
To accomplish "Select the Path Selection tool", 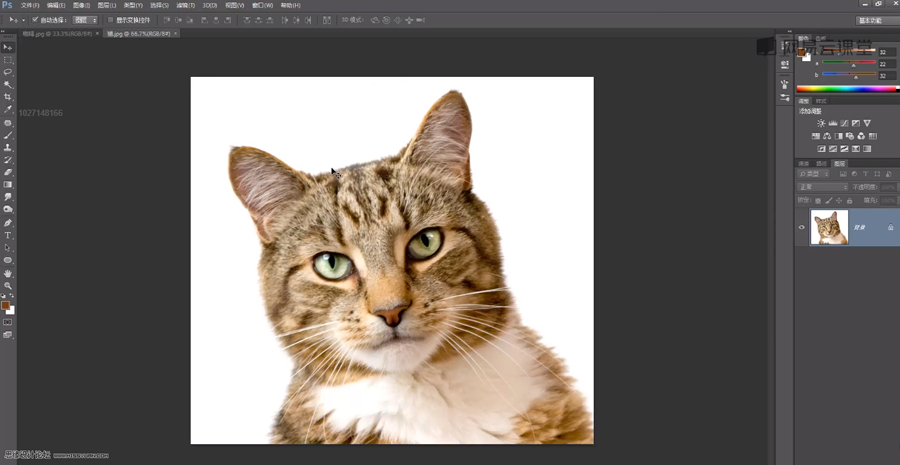I will [x=8, y=248].
